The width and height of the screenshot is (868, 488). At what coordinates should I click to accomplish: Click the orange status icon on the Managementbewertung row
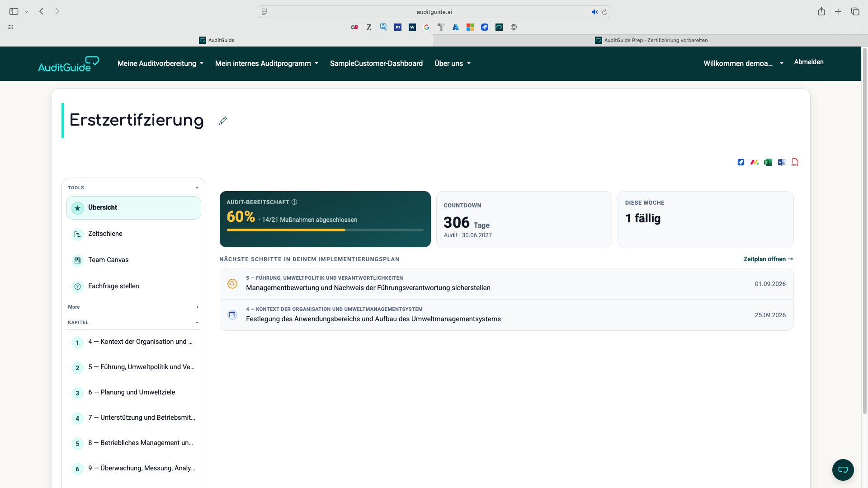tap(232, 284)
